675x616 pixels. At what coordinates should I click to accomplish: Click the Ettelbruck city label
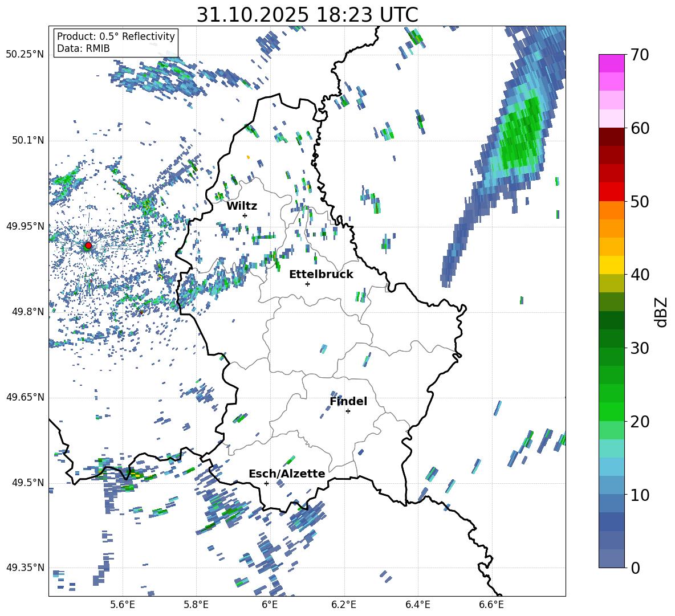(x=321, y=275)
